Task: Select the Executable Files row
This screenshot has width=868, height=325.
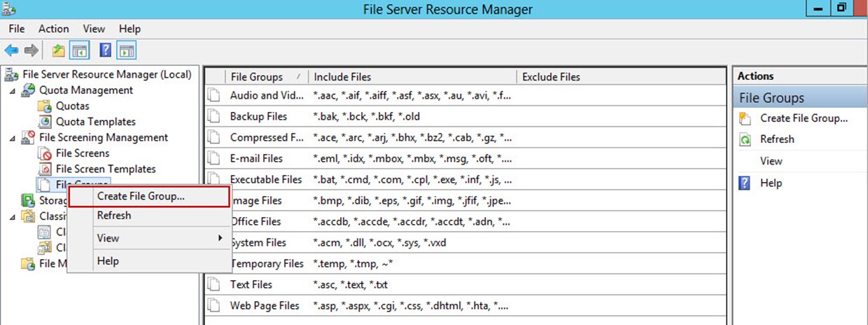Action: pos(266,179)
